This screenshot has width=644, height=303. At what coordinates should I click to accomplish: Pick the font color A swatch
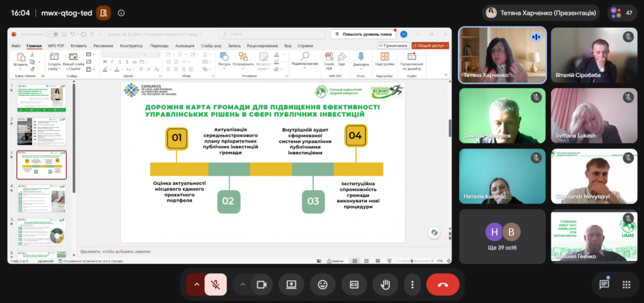click(117, 69)
